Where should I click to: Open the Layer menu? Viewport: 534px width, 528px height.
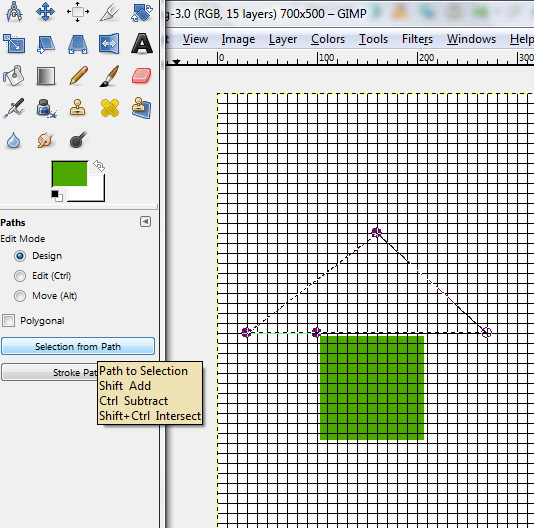pos(283,39)
